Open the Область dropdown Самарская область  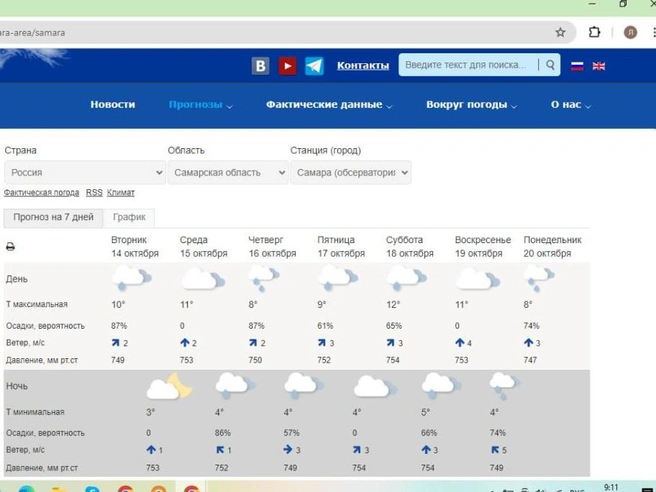(228, 172)
